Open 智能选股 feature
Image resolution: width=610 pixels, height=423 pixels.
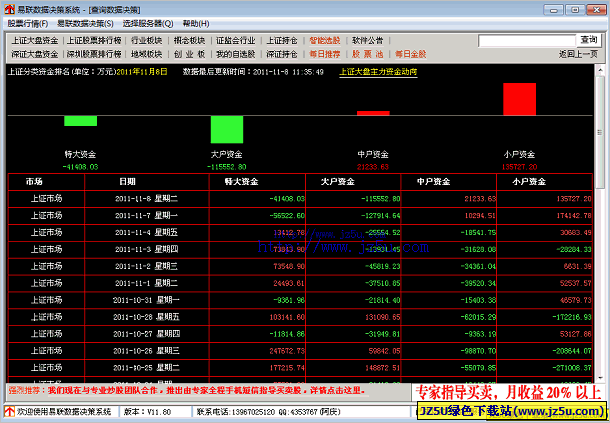click(x=324, y=40)
